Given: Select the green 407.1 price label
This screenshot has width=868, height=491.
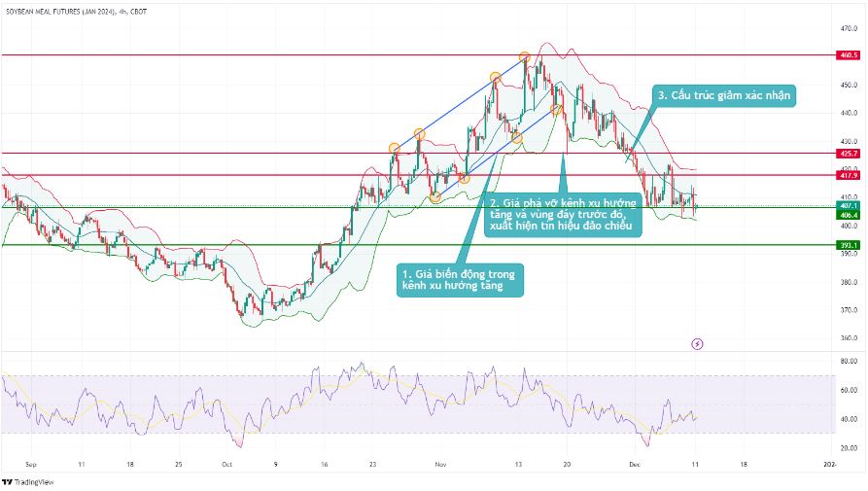Looking at the screenshot, I should click(x=848, y=205).
